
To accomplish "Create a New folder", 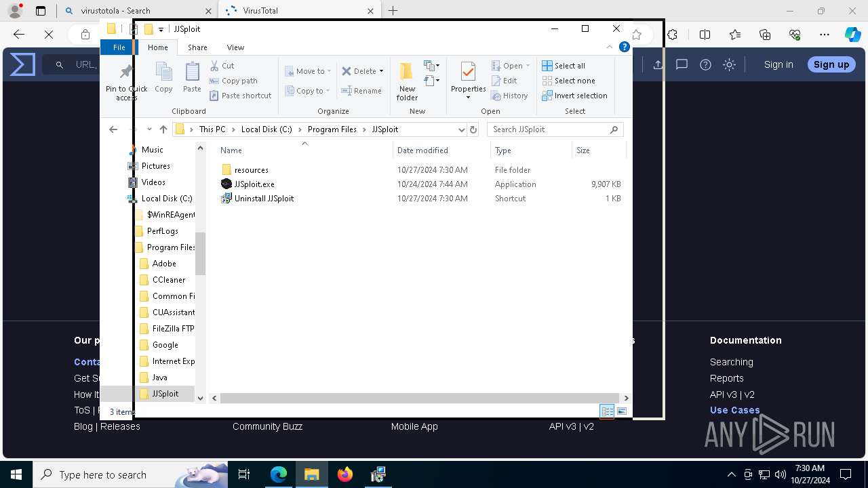I will [x=407, y=81].
